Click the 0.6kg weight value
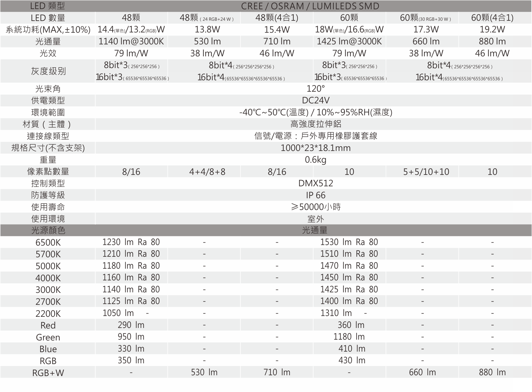Viewport: 532px width, 392px height. [x=315, y=160]
